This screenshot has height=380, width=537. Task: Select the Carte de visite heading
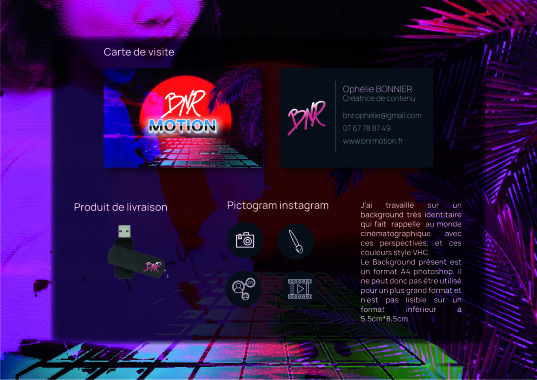[x=139, y=52]
